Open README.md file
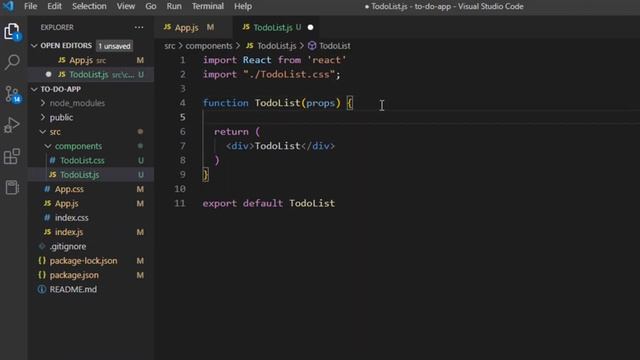The image size is (640, 360). [x=91, y=289]
